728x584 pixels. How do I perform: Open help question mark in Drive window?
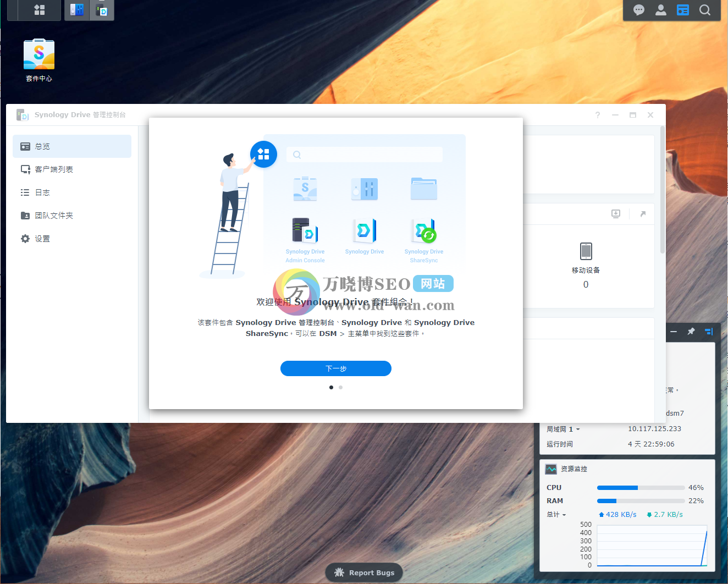pyautogui.click(x=598, y=115)
